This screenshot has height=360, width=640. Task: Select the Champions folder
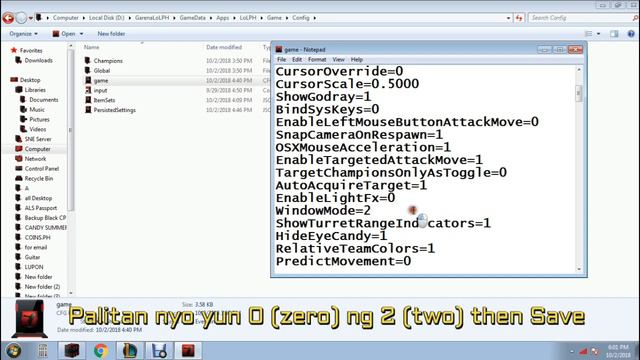click(x=108, y=61)
